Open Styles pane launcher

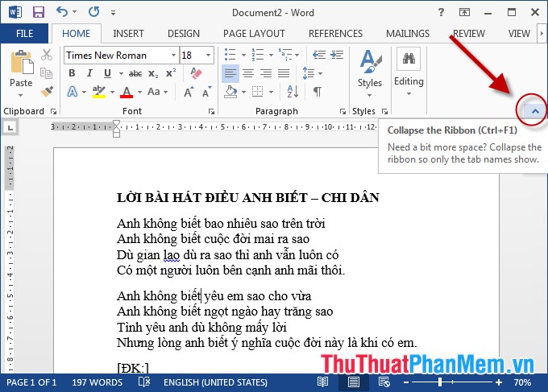pos(384,111)
